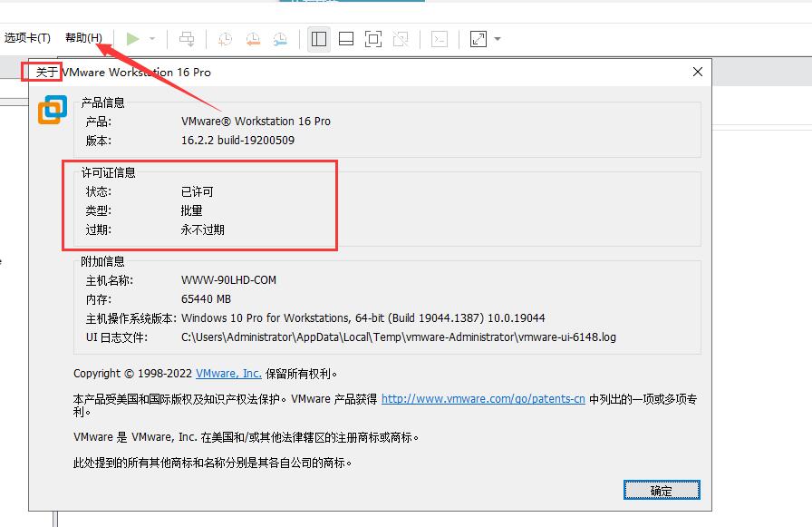Click the license type value 批量
The image size is (812, 527).
191,211
